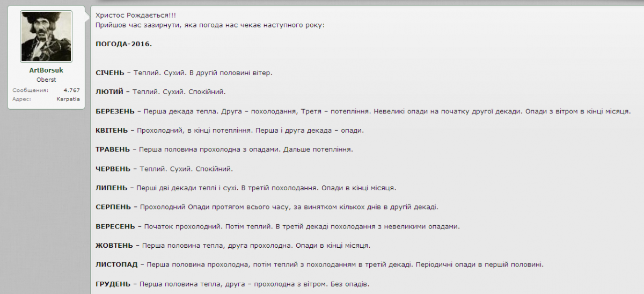Viewport: 644px width, 294px height.
Task: Click the Karpatia location value
Action: [x=68, y=99]
